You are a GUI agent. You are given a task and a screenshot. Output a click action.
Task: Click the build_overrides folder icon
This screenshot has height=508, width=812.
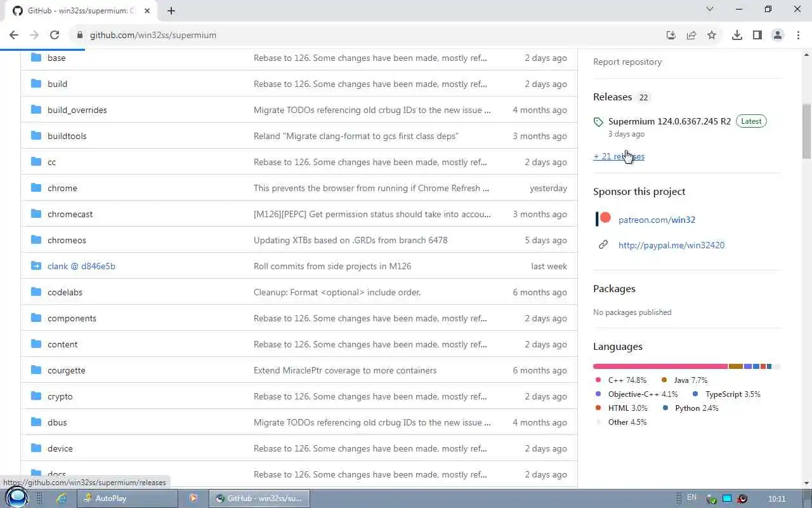pos(36,110)
